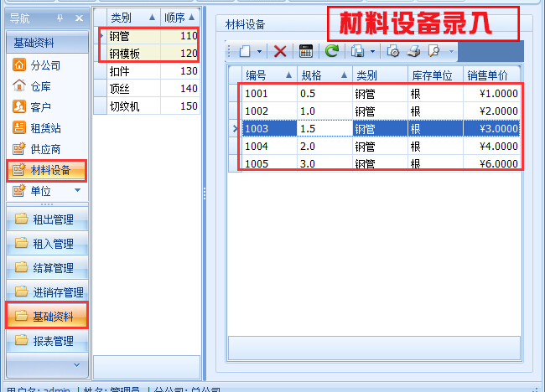Click the print settings gear icon
The height and width of the screenshot is (392, 545).
[394, 52]
